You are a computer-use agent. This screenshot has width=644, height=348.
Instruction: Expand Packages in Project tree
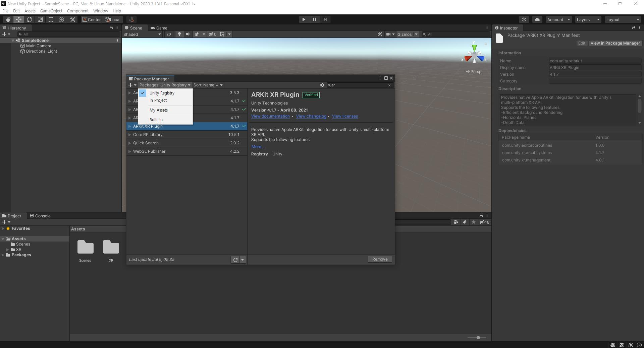pos(3,255)
